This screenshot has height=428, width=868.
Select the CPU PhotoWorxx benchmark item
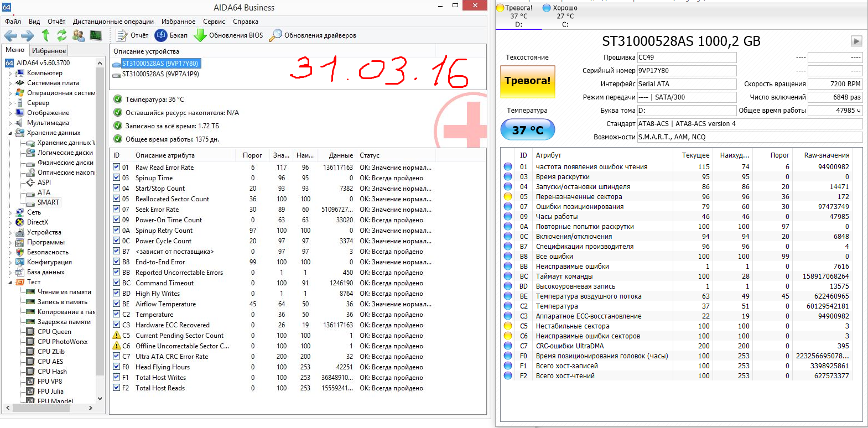63,342
